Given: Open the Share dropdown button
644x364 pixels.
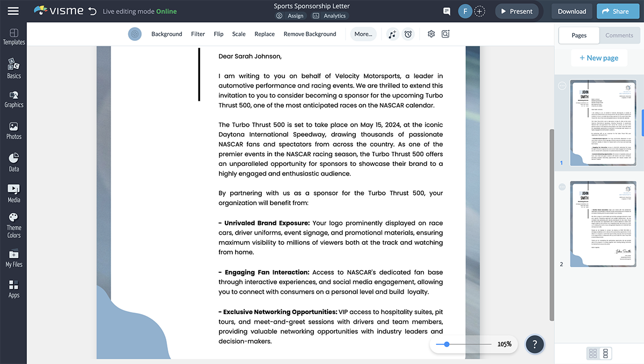Looking at the screenshot, I should pos(618,11).
